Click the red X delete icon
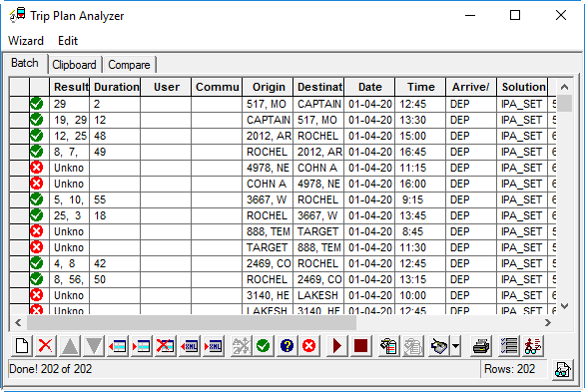The image size is (585, 392). [46, 346]
